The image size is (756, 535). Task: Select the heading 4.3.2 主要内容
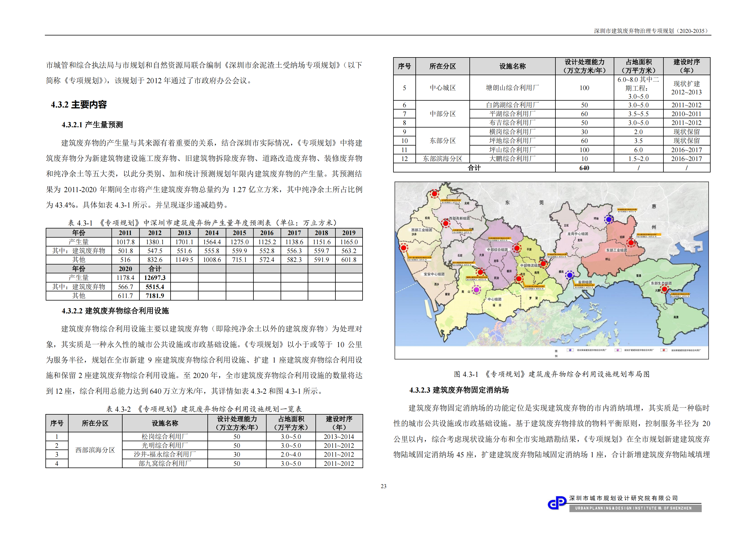(x=79, y=105)
